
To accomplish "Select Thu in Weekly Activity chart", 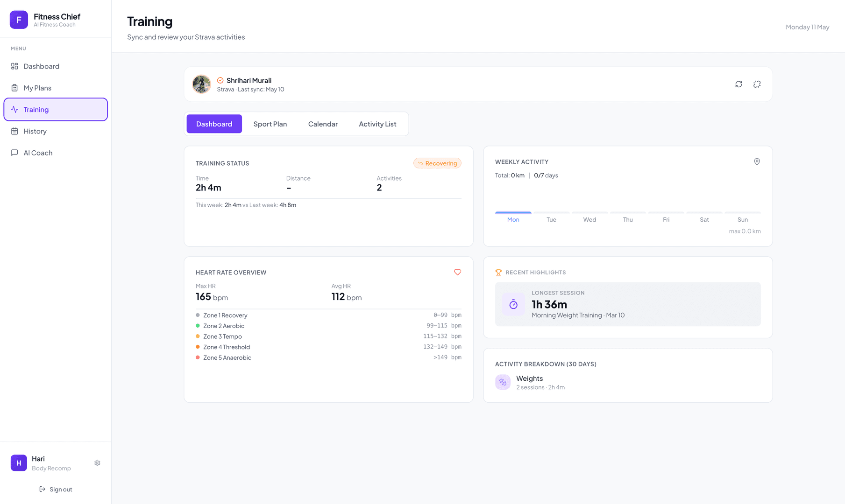I will click(628, 217).
